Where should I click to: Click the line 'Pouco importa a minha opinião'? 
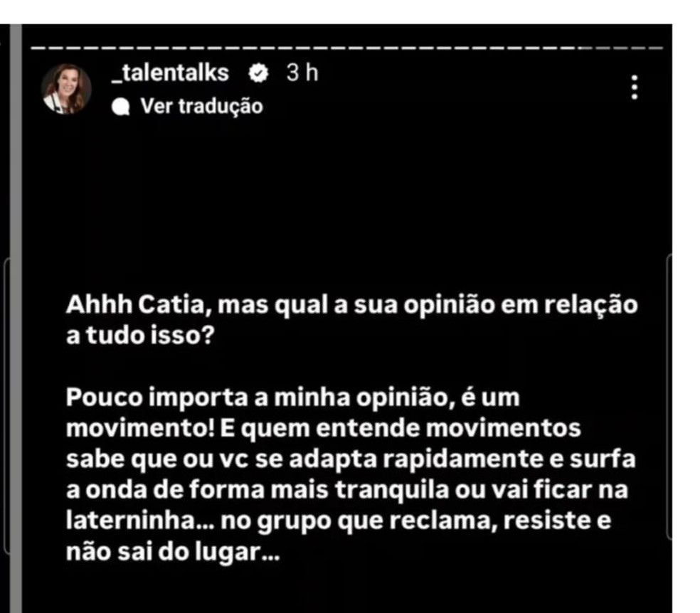(293, 398)
